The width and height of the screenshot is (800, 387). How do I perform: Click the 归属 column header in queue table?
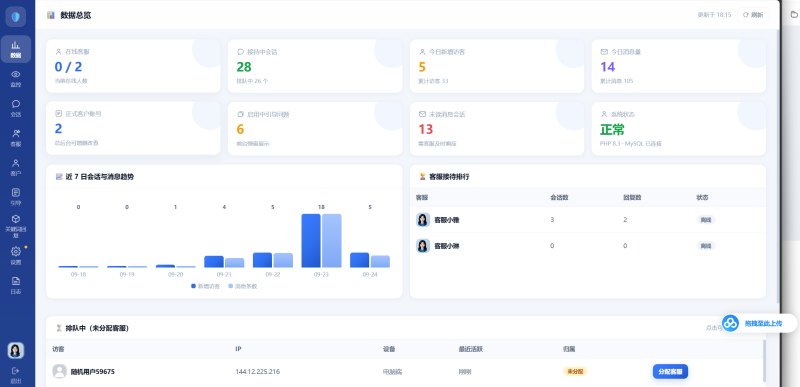click(x=568, y=350)
